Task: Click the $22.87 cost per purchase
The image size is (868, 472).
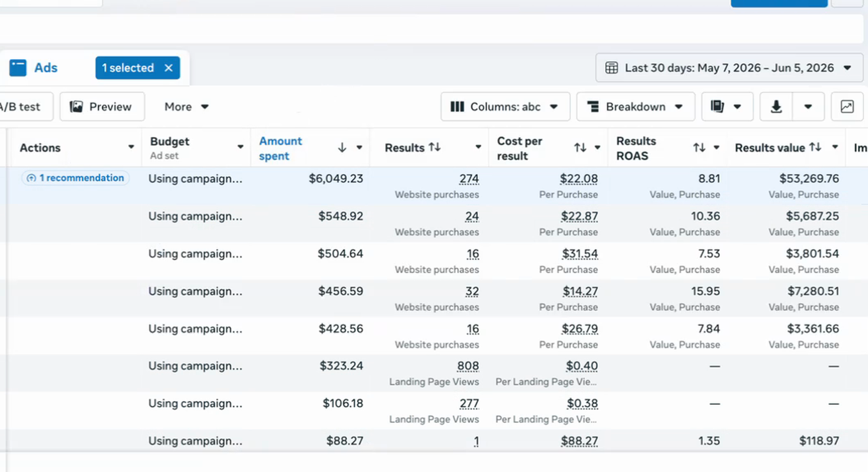Action: click(579, 216)
